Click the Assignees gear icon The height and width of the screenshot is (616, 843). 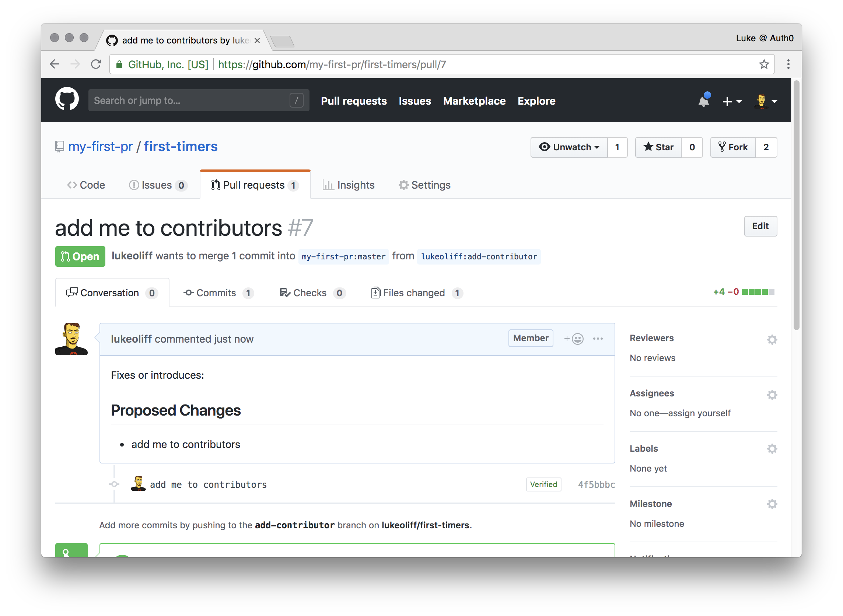tap(772, 395)
